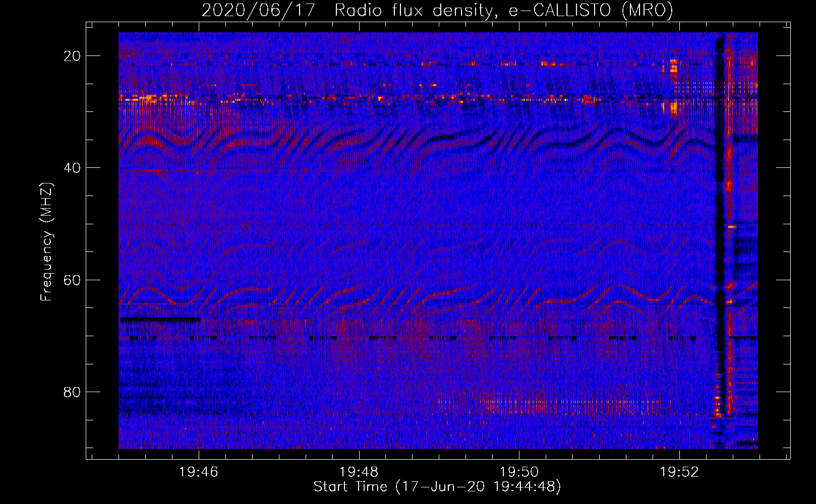Click the time tick label '19:50'

click(519, 472)
